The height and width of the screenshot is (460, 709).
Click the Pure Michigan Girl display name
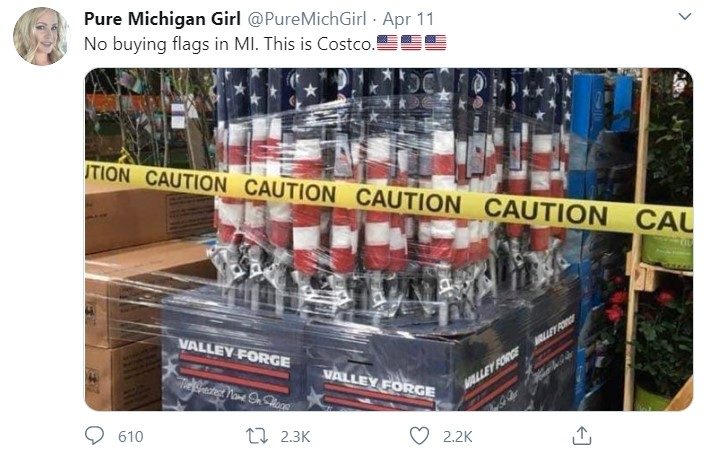pos(162,19)
